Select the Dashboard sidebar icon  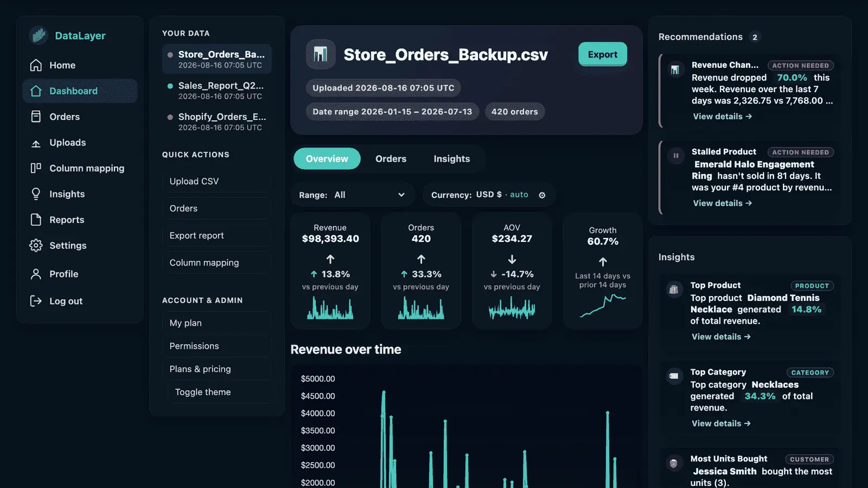pyautogui.click(x=36, y=91)
